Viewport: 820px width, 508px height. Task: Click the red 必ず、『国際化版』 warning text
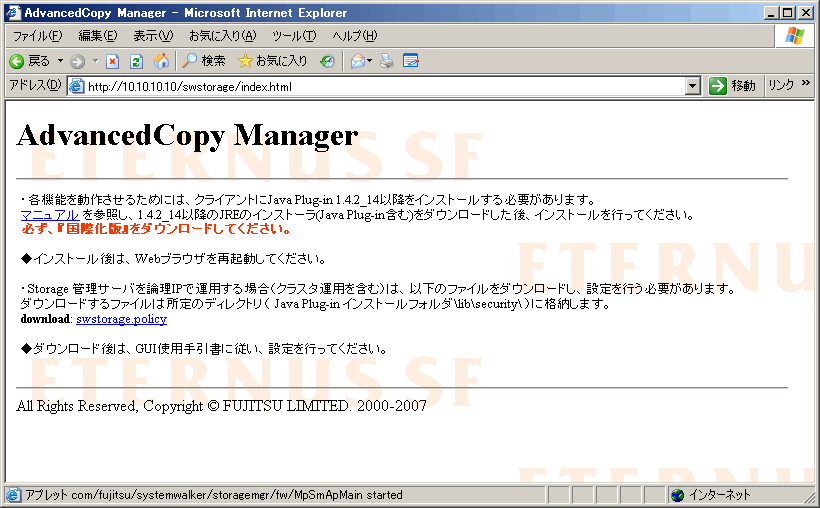pos(156,229)
